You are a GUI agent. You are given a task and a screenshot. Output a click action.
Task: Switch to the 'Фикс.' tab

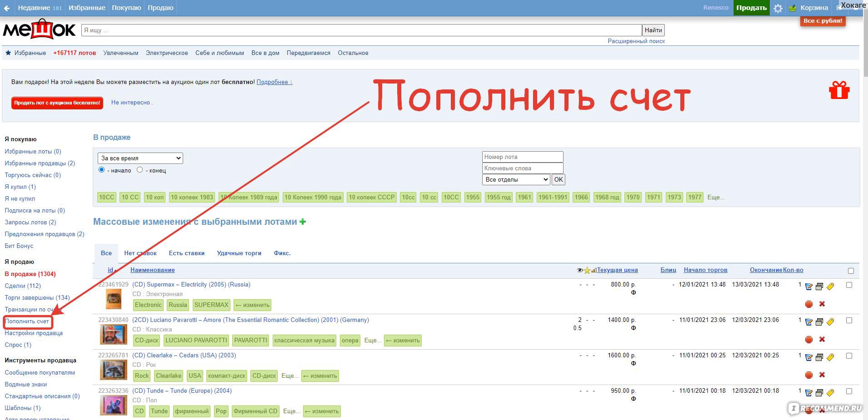point(282,253)
